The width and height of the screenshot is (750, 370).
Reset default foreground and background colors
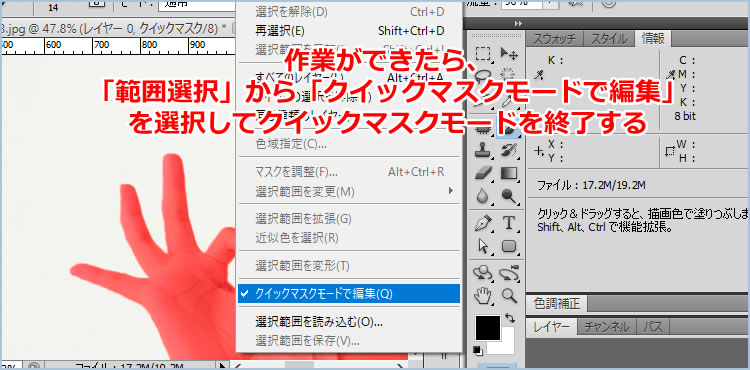pyautogui.click(x=478, y=351)
